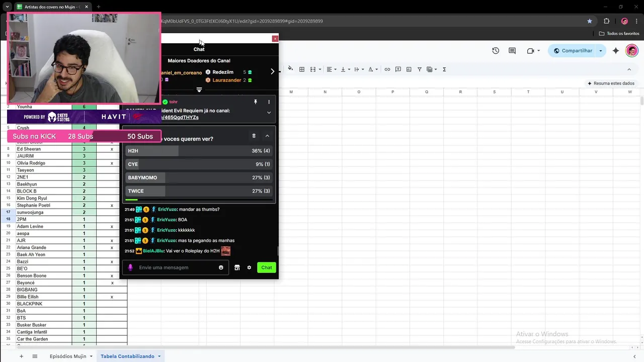Image resolution: width=644 pixels, height=362 pixels.
Task: Click the browser address bar URL
Action: tap(242, 21)
